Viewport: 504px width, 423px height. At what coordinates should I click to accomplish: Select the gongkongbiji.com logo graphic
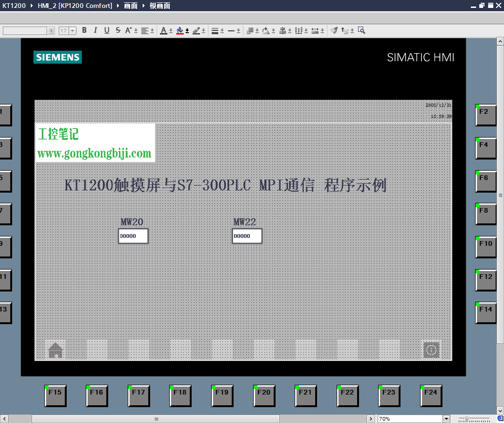click(x=95, y=143)
